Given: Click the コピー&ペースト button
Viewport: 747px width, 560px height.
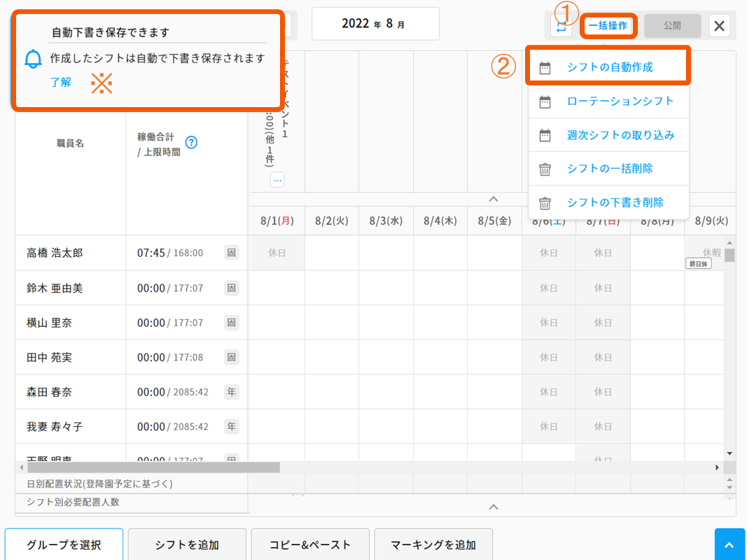Looking at the screenshot, I should click(x=310, y=545).
